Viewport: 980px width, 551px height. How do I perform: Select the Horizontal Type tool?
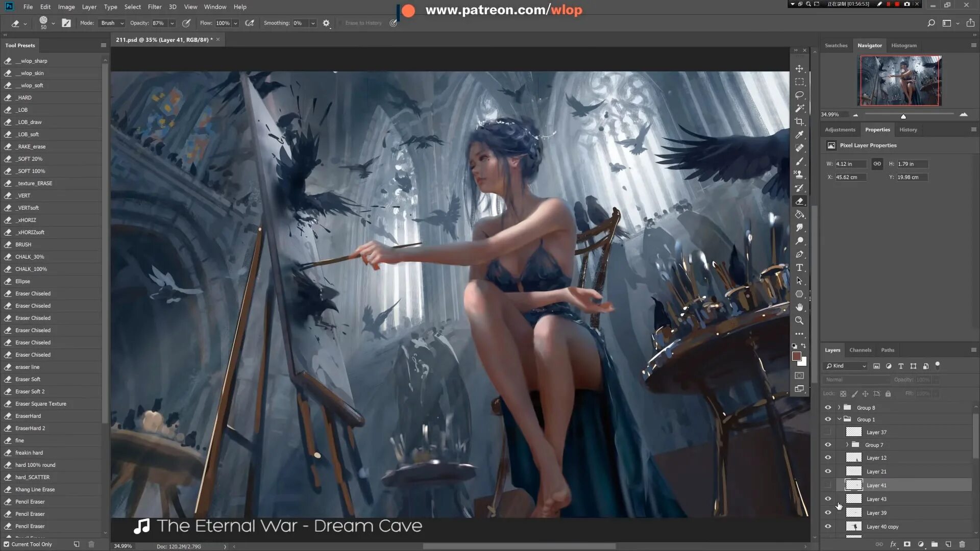tap(799, 267)
